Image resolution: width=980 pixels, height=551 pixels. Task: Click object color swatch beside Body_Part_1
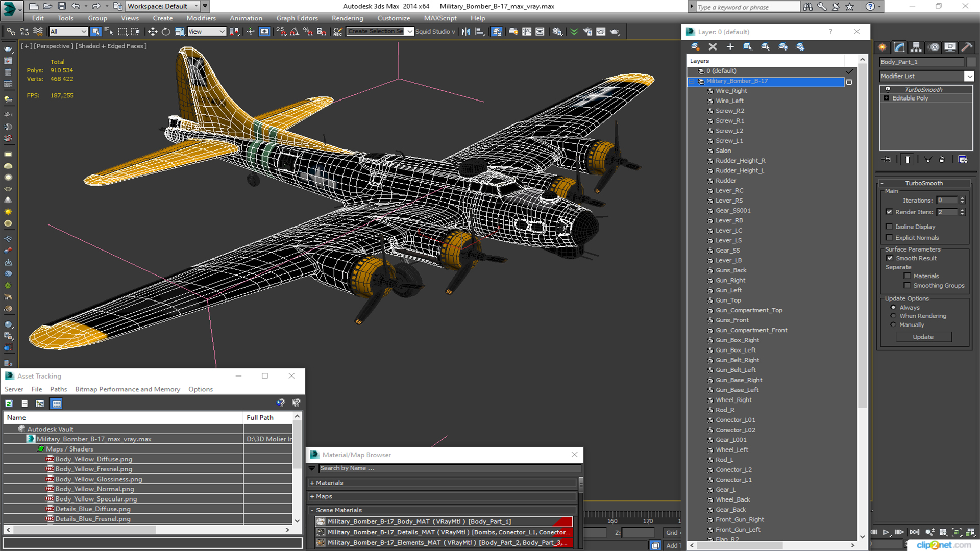[x=971, y=62]
